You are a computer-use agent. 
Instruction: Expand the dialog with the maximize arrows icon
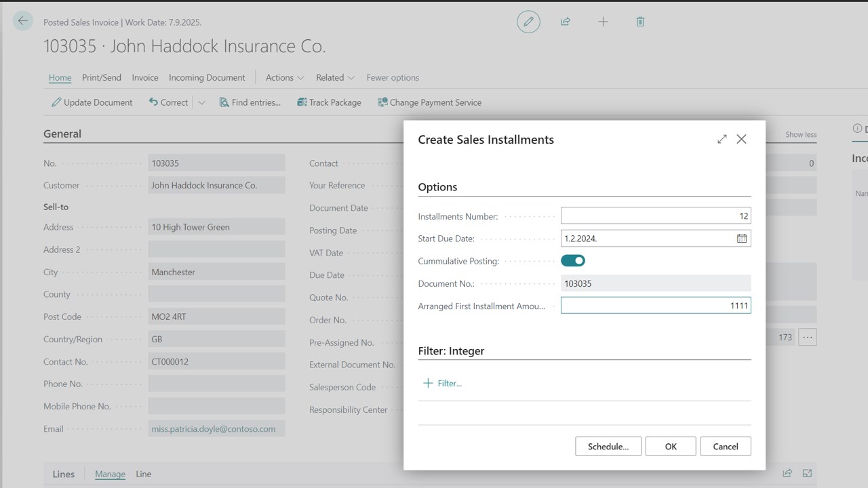722,139
